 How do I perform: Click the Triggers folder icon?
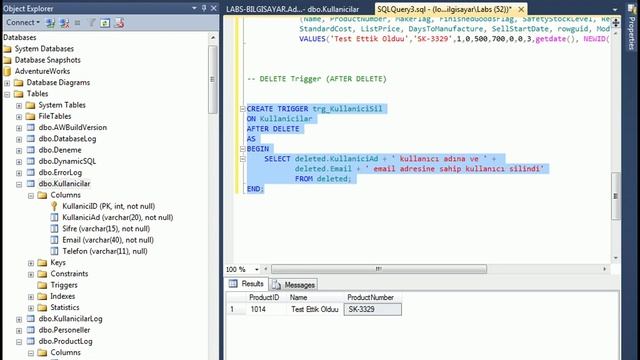[x=42, y=285]
